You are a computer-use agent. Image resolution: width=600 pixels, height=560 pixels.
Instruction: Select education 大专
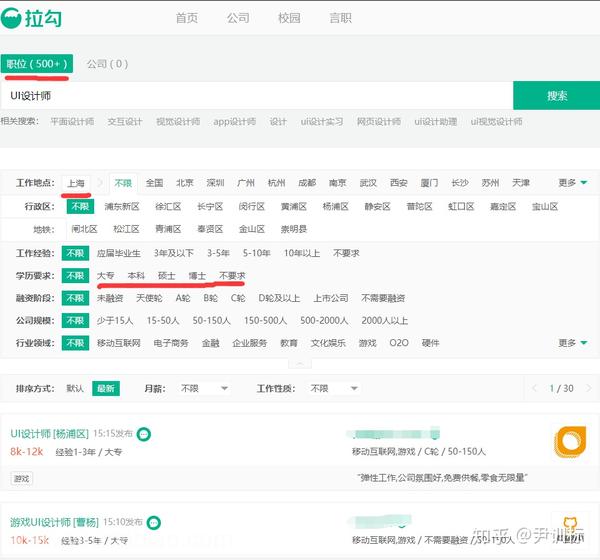(x=106, y=276)
